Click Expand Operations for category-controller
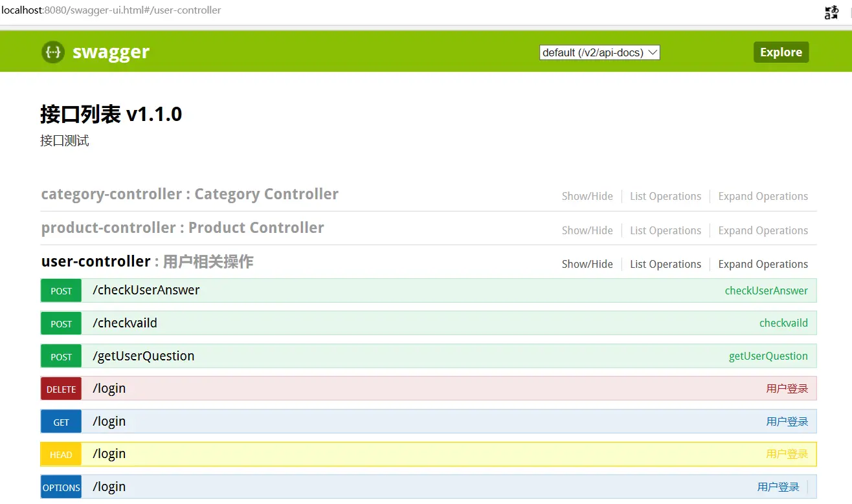This screenshot has width=852, height=504. 763,196
